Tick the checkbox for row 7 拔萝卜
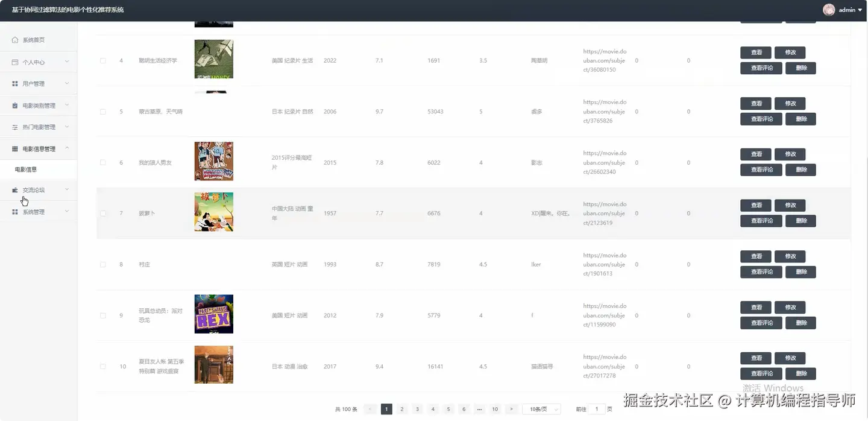 click(x=103, y=214)
